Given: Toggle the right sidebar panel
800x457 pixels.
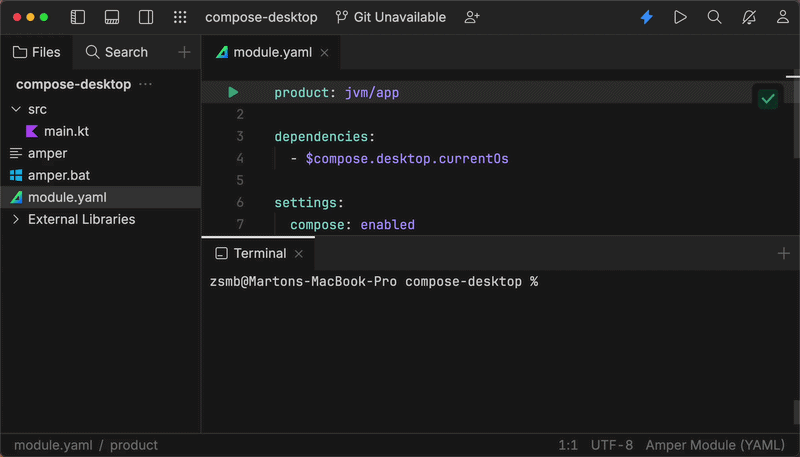Looking at the screenshot, I should pyautogui.click(x=146, y=17).
